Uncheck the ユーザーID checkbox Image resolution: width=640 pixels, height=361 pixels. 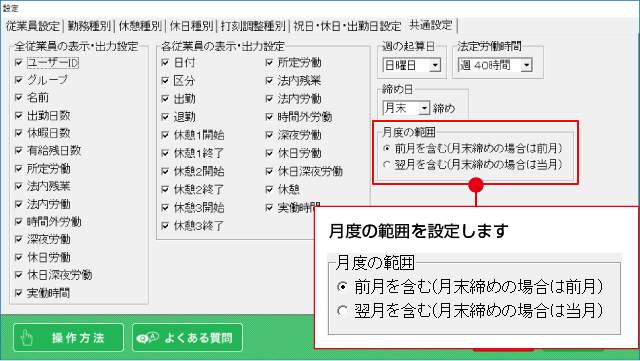[x=18, y=62]
